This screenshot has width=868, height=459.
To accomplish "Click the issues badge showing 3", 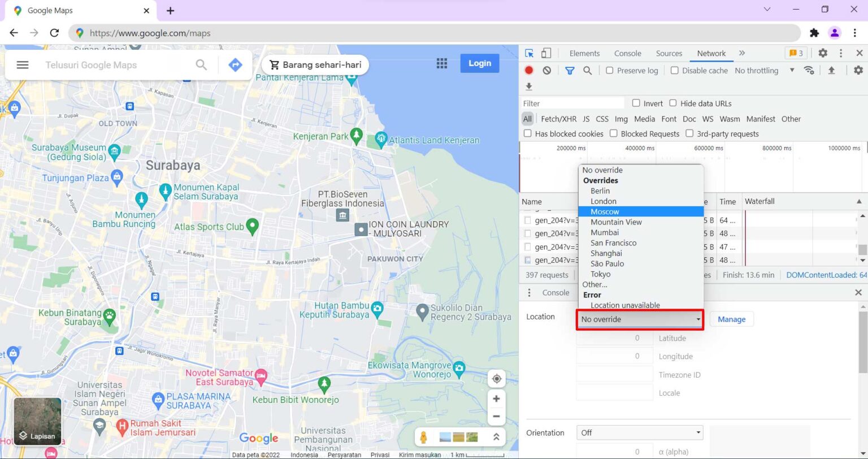I will [x=796, y=53].
